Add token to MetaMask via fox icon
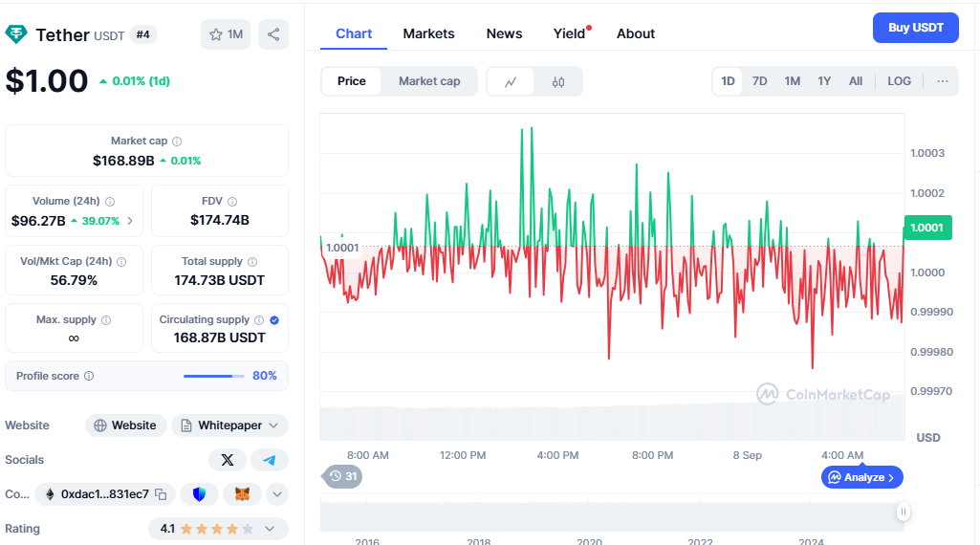 coord(242,494)
